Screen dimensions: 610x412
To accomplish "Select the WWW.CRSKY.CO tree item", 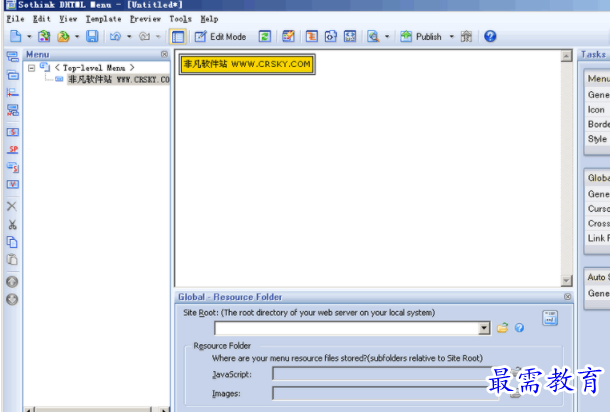I will coord(119,79).
